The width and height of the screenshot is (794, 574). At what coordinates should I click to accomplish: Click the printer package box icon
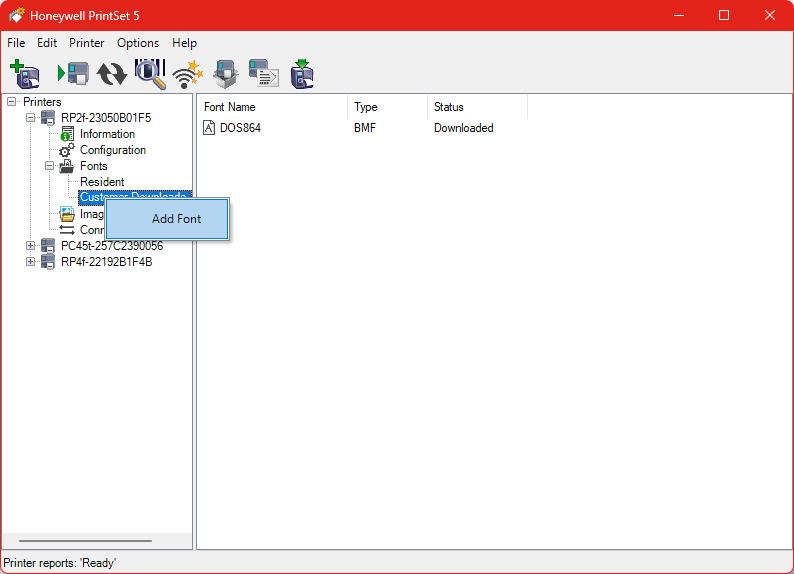click(x=225, y=74)
